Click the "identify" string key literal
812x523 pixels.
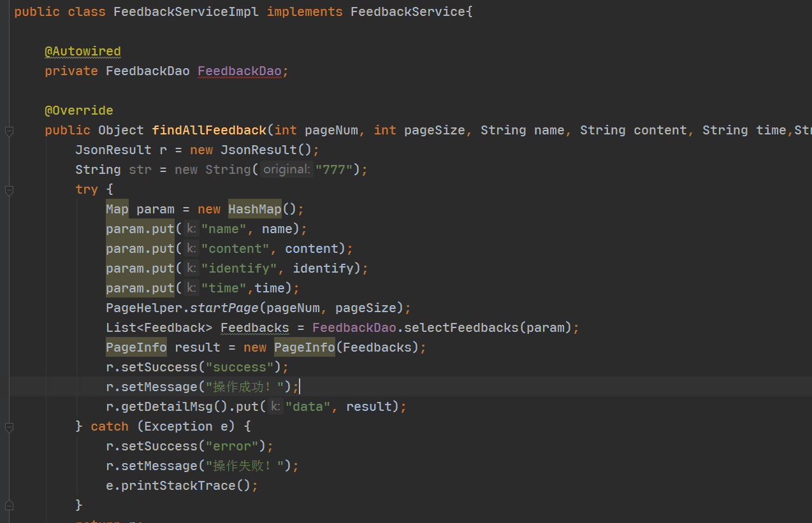[240, 268]
